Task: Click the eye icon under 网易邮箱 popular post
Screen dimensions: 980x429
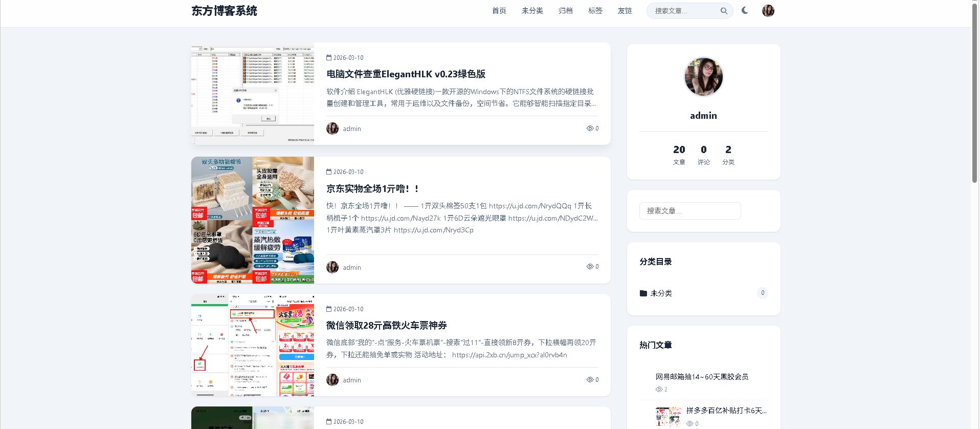Action: point(659,390)
